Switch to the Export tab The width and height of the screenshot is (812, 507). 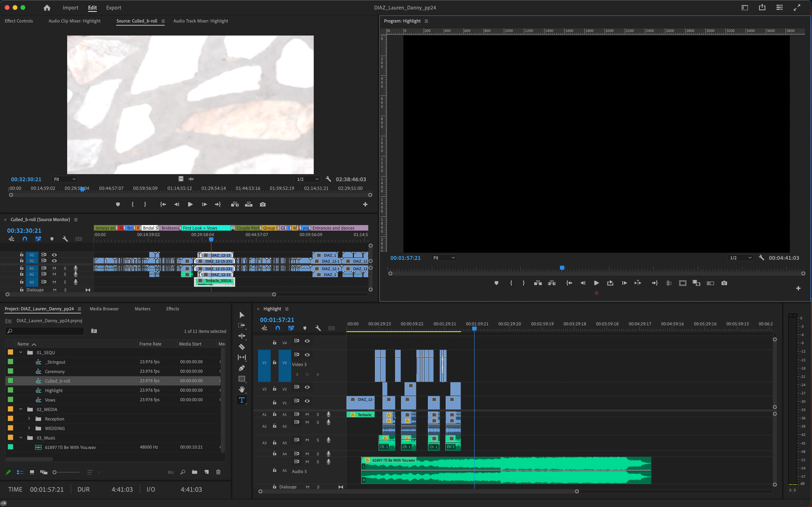coord(113,8)
